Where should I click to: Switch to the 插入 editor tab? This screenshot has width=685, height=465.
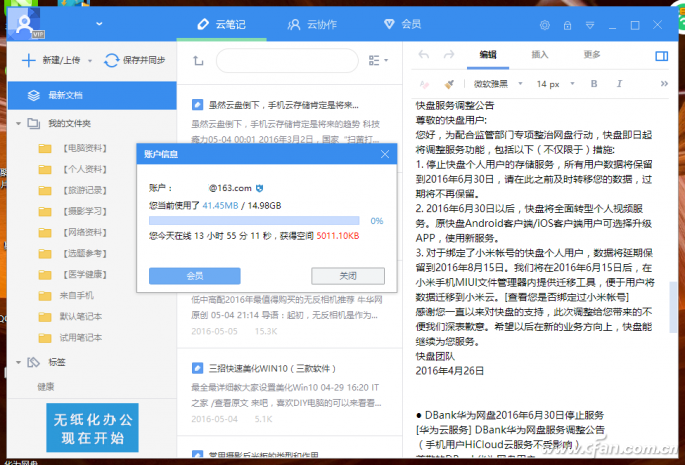tap(540, 55)
